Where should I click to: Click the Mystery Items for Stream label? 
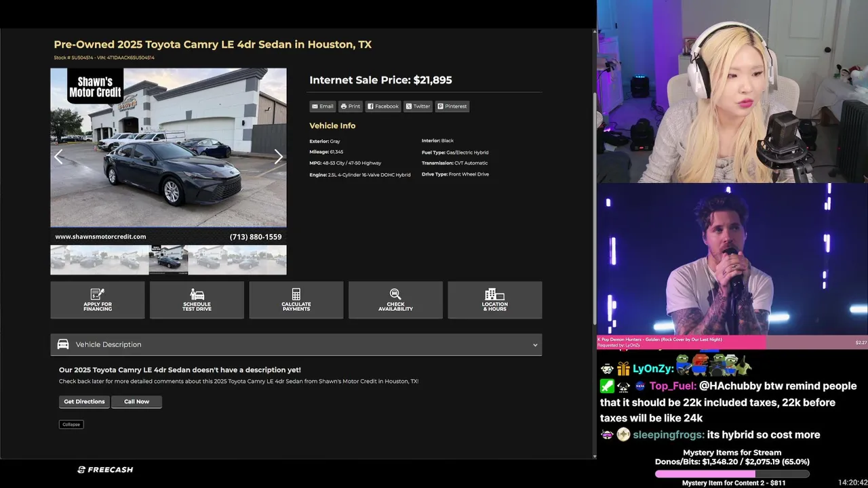(732, 452)
